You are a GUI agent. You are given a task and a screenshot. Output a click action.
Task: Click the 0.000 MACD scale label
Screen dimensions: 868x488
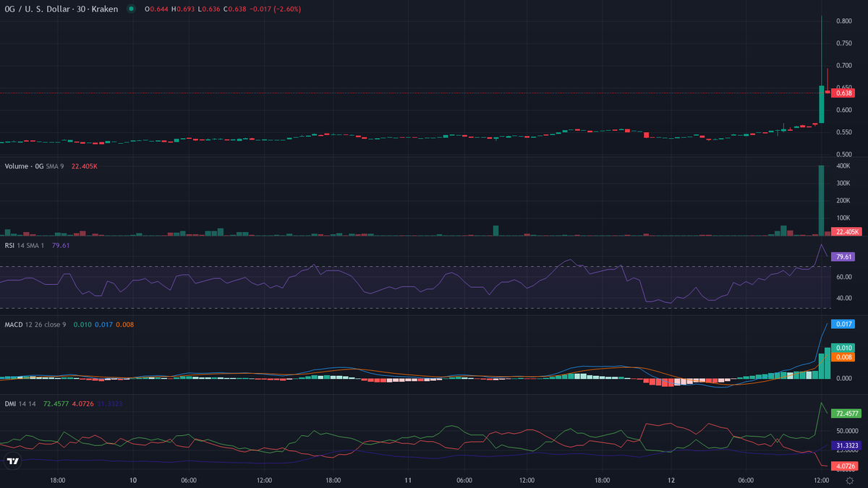click(843, 378)
